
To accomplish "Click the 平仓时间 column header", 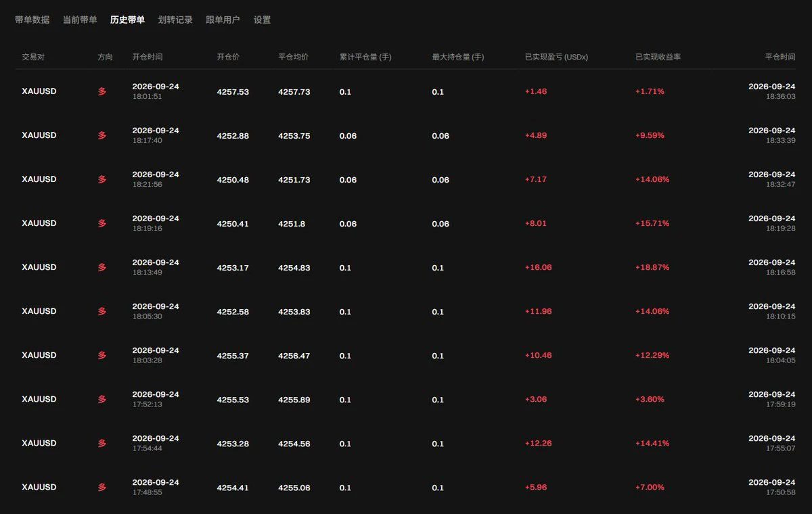I will point(780,57).
